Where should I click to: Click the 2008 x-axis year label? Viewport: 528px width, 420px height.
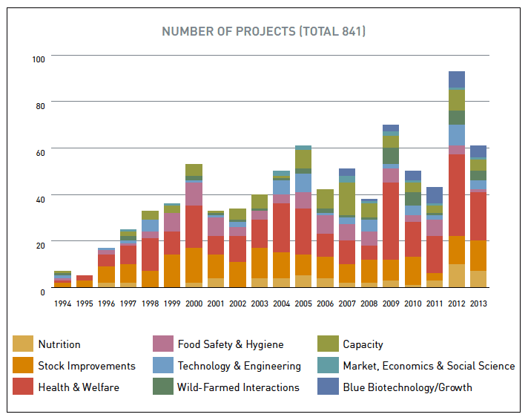click(369, 303)
